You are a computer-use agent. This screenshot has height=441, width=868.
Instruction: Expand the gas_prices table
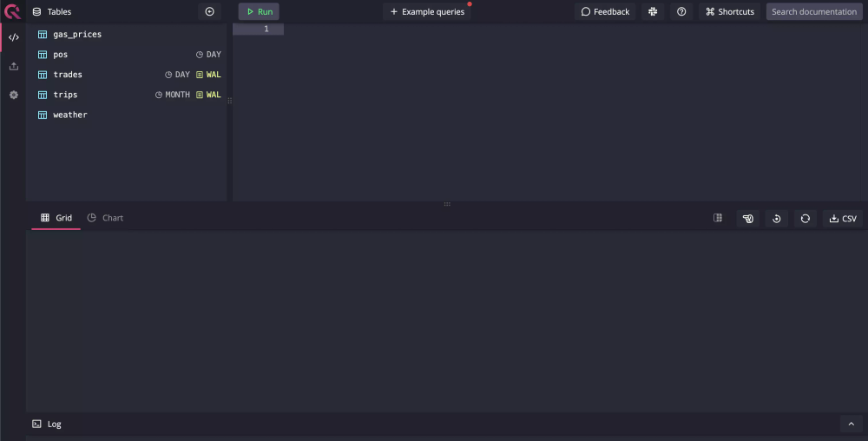tap(76, 34)
